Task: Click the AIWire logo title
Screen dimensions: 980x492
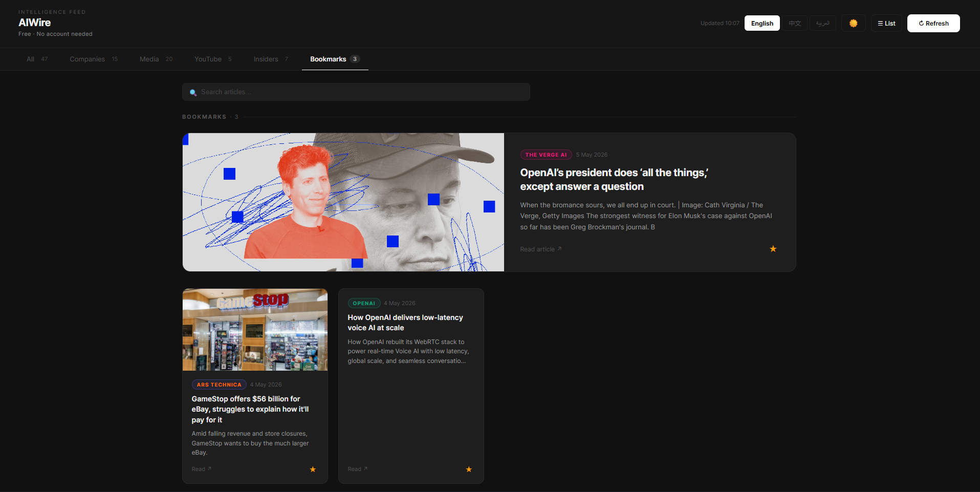Action: 35,23
